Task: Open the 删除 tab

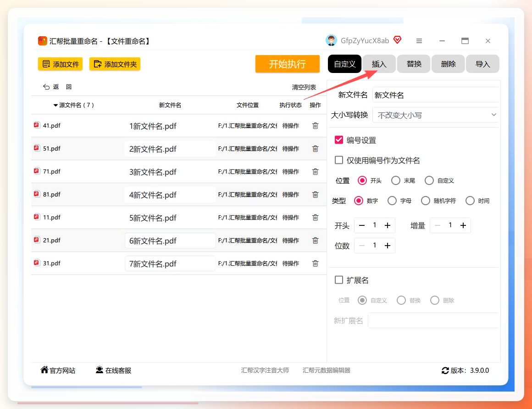Action: point(448,64)
